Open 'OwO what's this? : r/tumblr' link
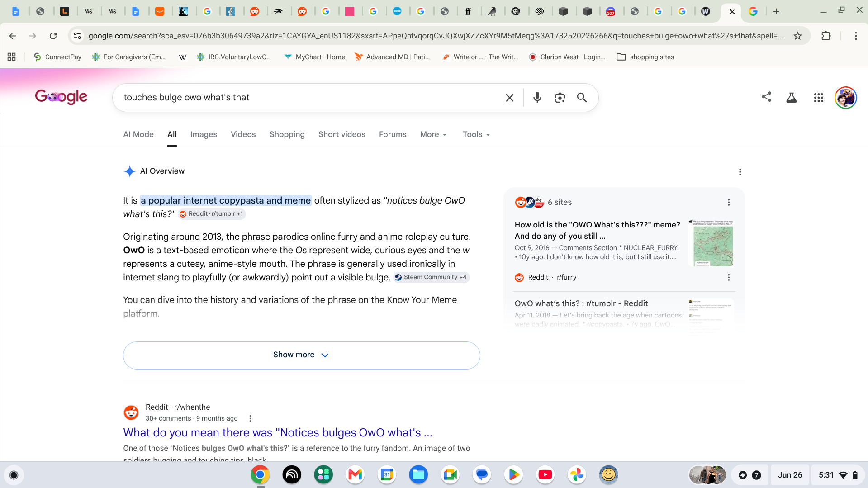 [581, 303]
